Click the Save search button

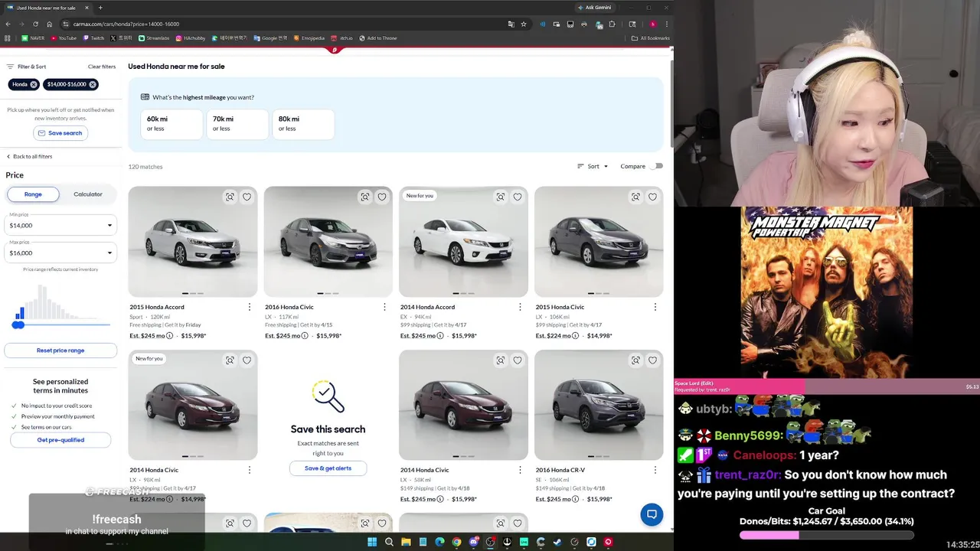(x=60, y=133)
